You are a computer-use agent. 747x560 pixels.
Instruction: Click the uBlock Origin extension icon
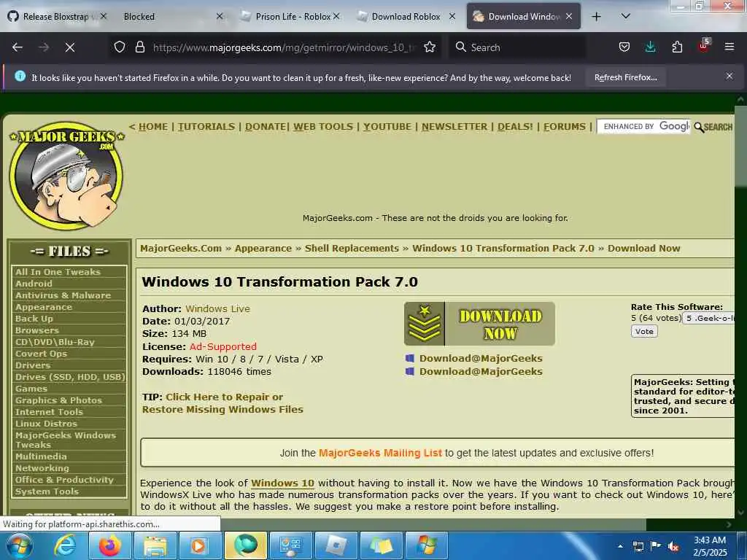coord(704,46)
